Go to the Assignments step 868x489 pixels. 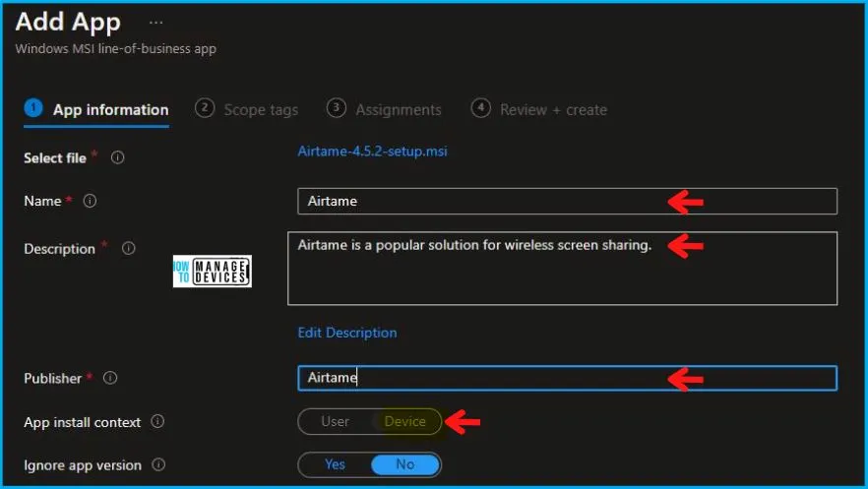(384, 109)
